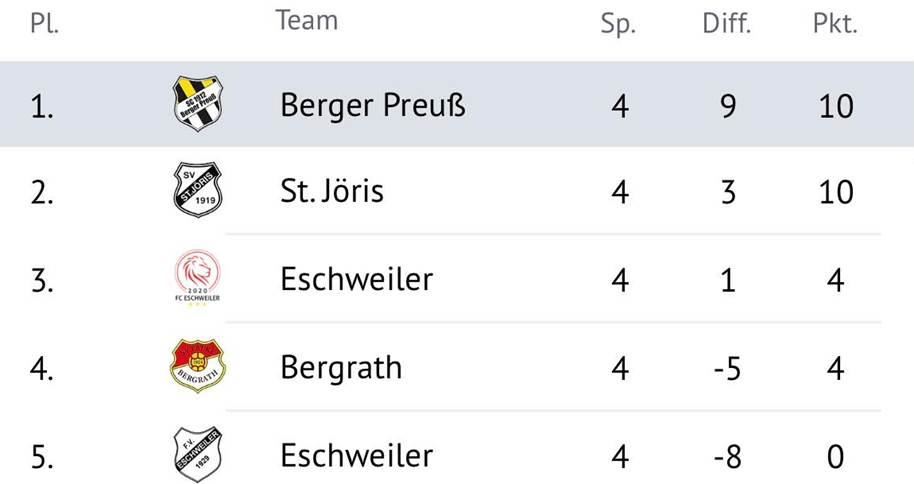Open the Berger Preuß team entry
Image resolution: width=914 pixels, height=484 pixels.
(x=372, y=105)
